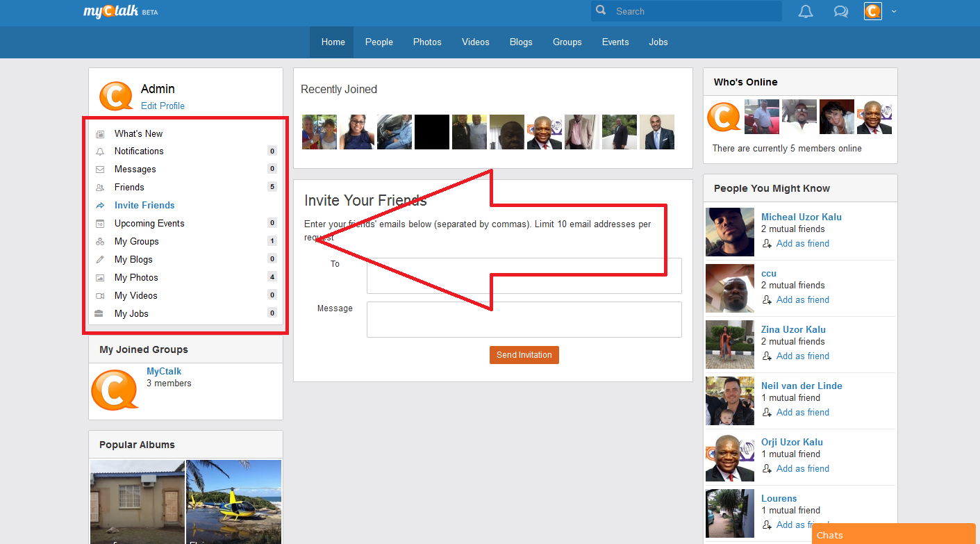The height and width of the screenshot is (544, 980).
Task: Open the notification bell icon
Action: pos(806,11)
